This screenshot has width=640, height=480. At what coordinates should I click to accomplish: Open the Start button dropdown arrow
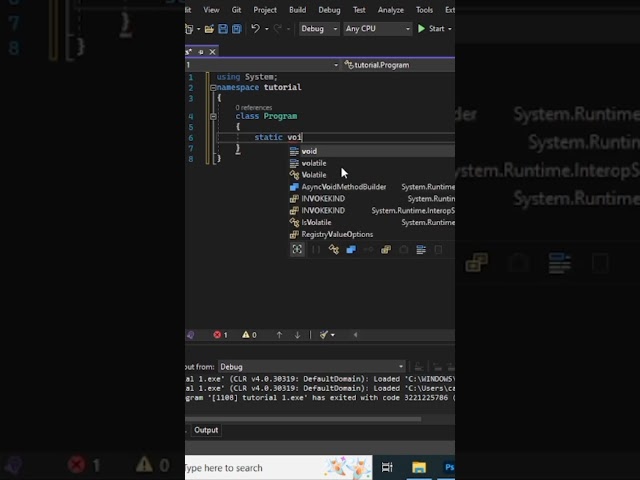(x=450, y=29)
